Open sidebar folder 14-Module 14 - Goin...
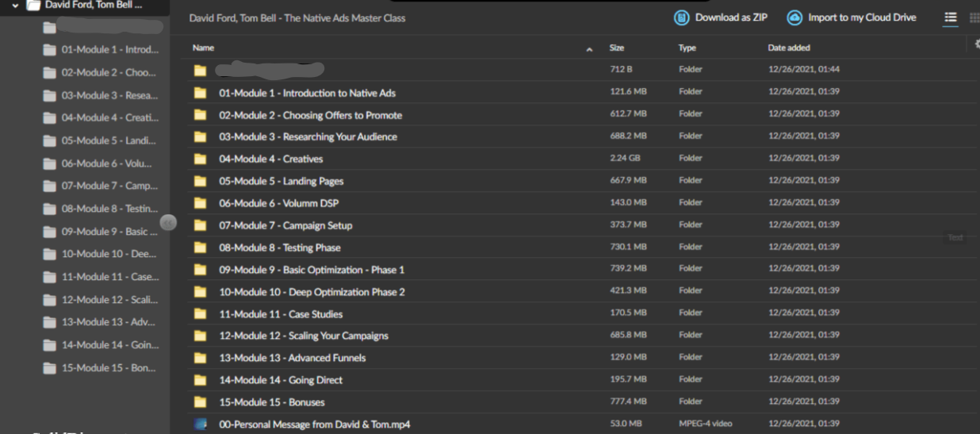Screen dimensions: 980x434 (x=101, y=345)
